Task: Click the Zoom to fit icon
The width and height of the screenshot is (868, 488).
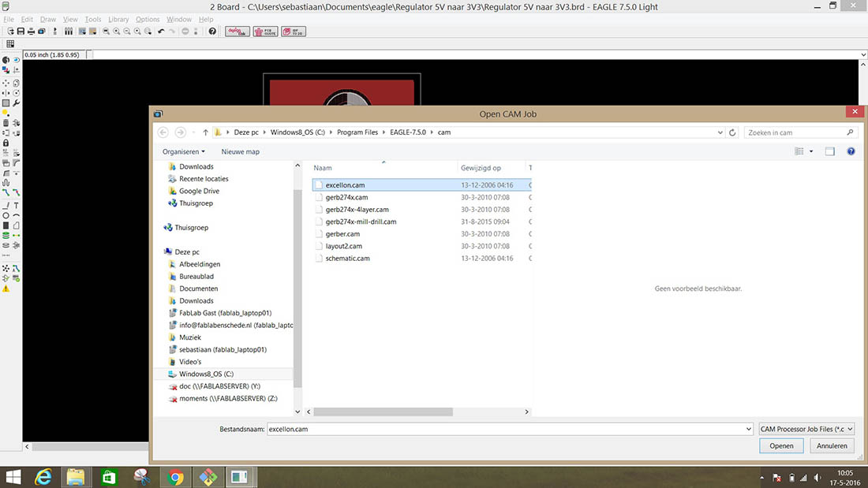Action: coord(106,32)
